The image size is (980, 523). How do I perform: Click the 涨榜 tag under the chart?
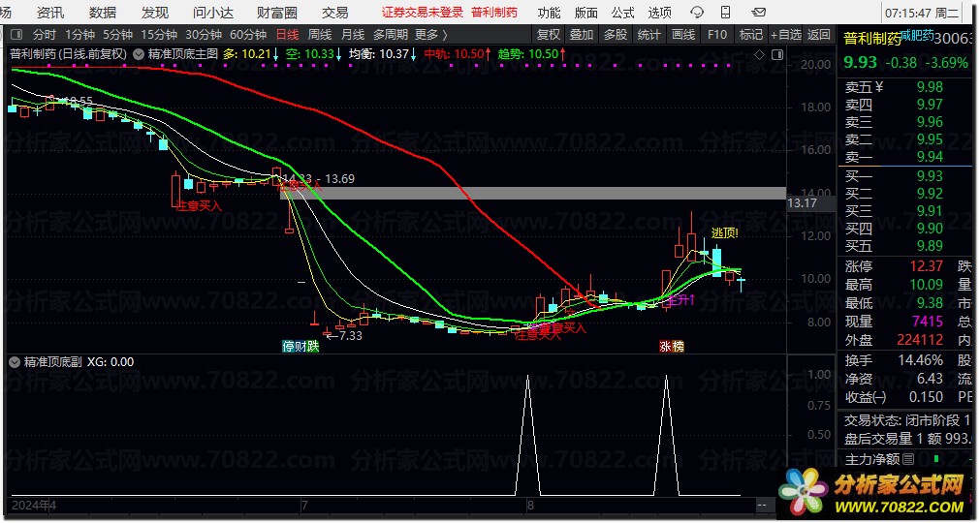click(672, 347)
